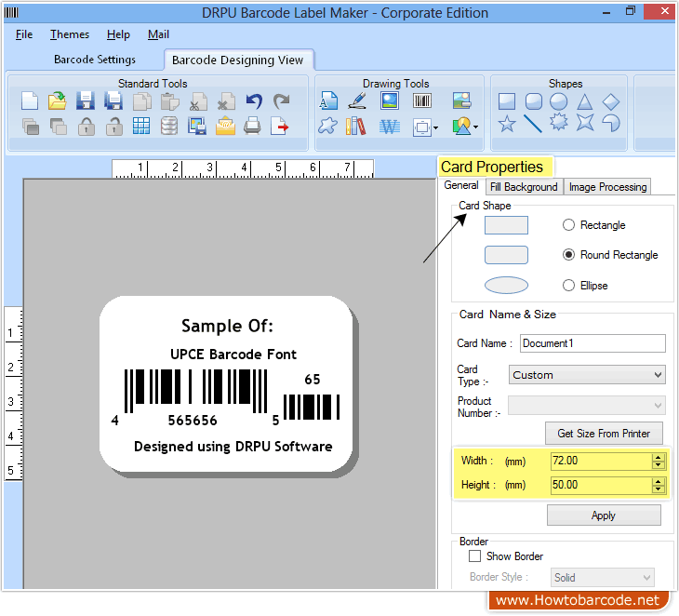This screenshot has width=679, height=616.
Task: Click the Delete page-with-X icon
Action: [x=226, y=101]
